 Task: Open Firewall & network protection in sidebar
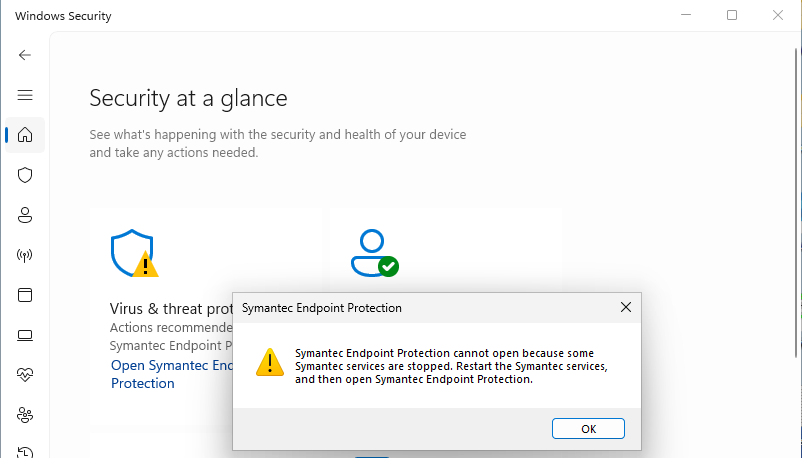[x=25, y=255]
